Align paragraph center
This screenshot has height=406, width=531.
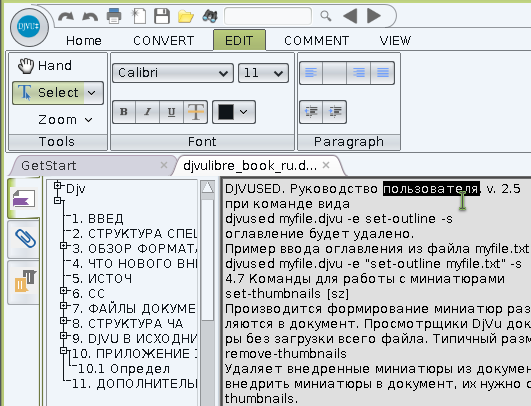(x=335, y=73)
